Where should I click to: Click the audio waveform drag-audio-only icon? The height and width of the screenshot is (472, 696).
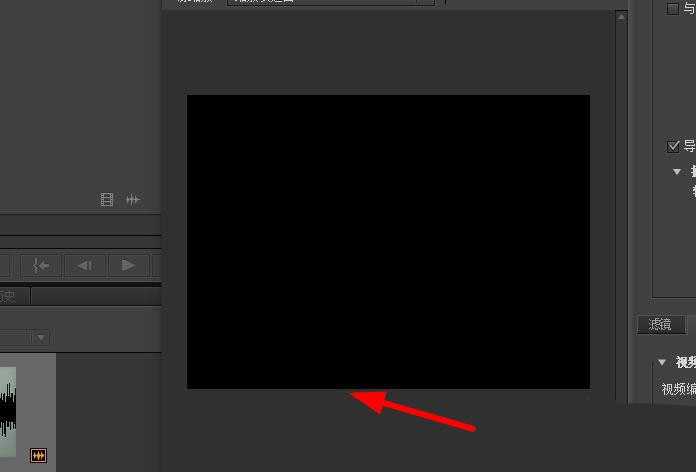[x=133, y=200]
